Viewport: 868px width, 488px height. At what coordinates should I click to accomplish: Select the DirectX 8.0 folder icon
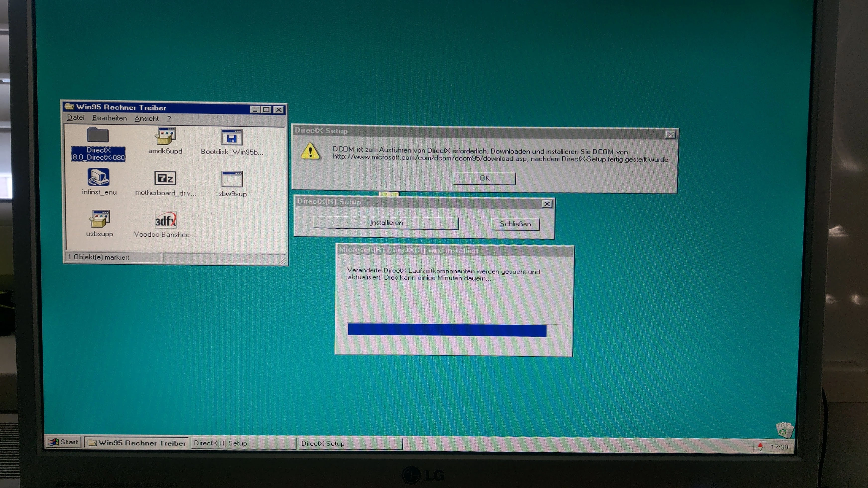coord(98,135)
